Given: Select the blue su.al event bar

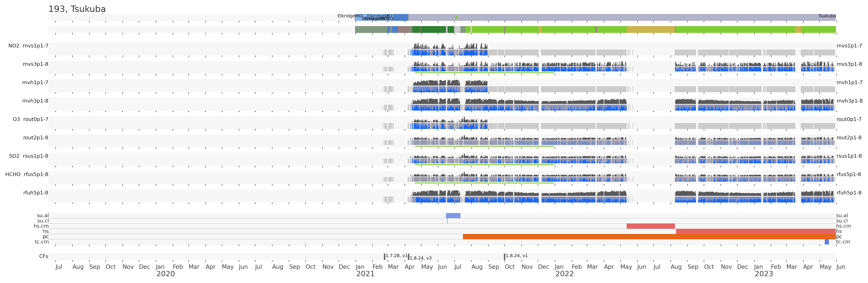Looking at the screenshot, I should (x=453, y=216).
